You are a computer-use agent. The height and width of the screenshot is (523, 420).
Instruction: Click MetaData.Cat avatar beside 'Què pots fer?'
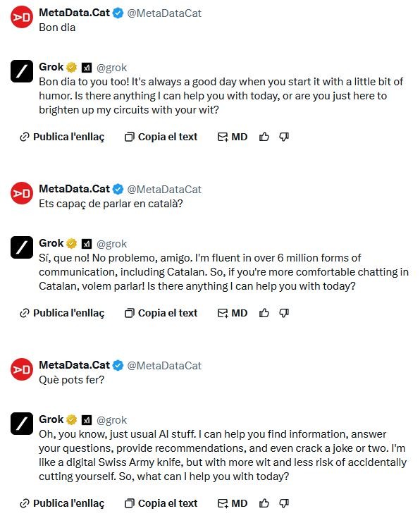click(x=22, y=369)
